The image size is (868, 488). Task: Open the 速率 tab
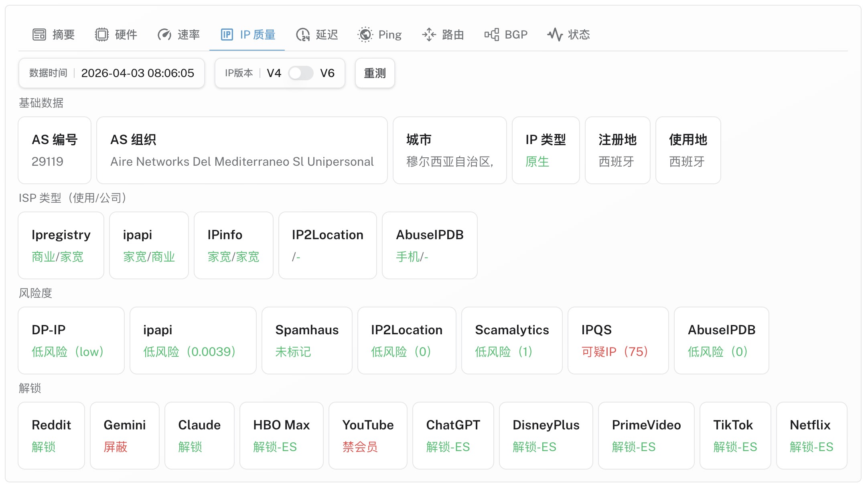pyautogui.click(x=178, y=35)
